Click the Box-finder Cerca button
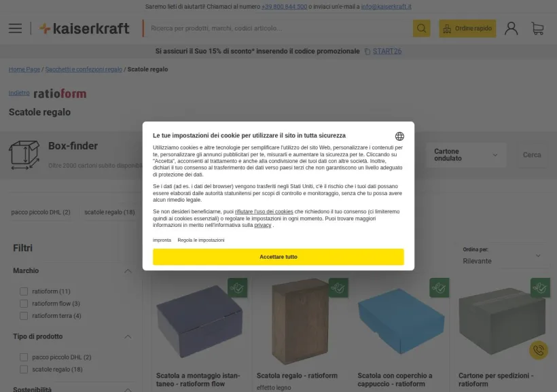The image size is (557, 392). pos(532,155)
